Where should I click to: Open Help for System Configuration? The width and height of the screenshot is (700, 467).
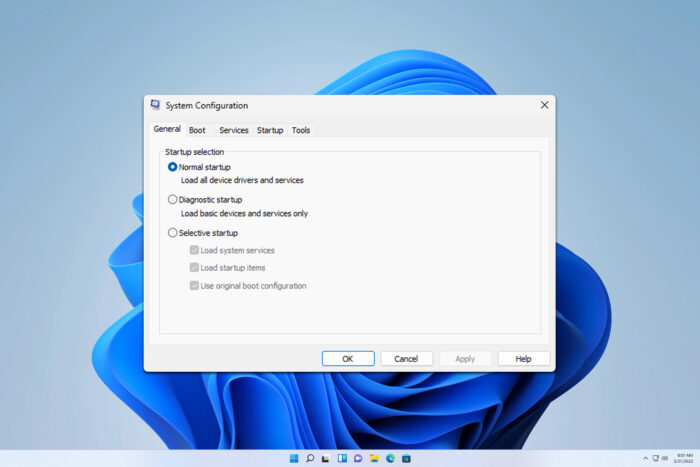click(524, 359)
